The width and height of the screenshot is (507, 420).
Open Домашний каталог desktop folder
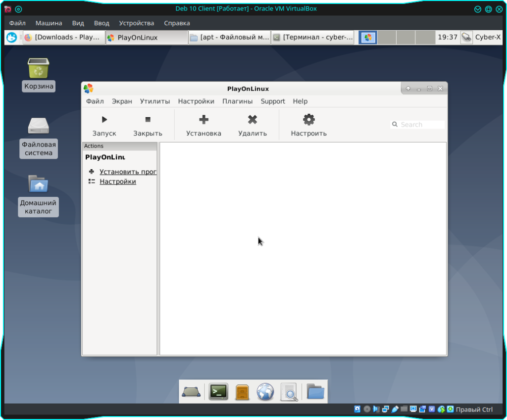(39, 184)
